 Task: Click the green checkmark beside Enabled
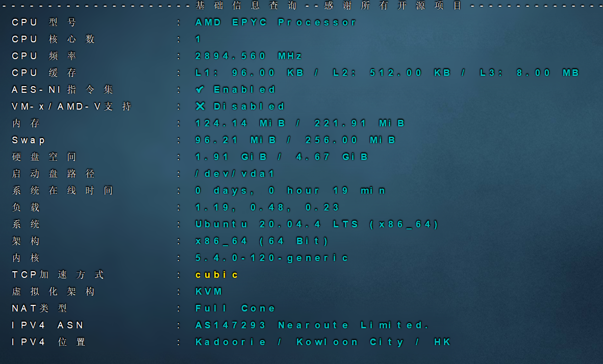point(200,90)
